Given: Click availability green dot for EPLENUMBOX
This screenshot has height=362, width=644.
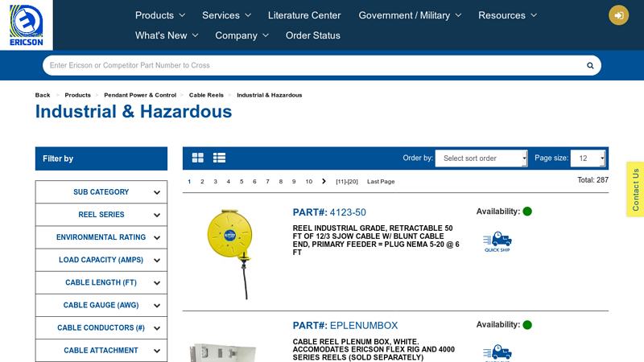Looking at the screenshot, I should (x=527, y=325).
